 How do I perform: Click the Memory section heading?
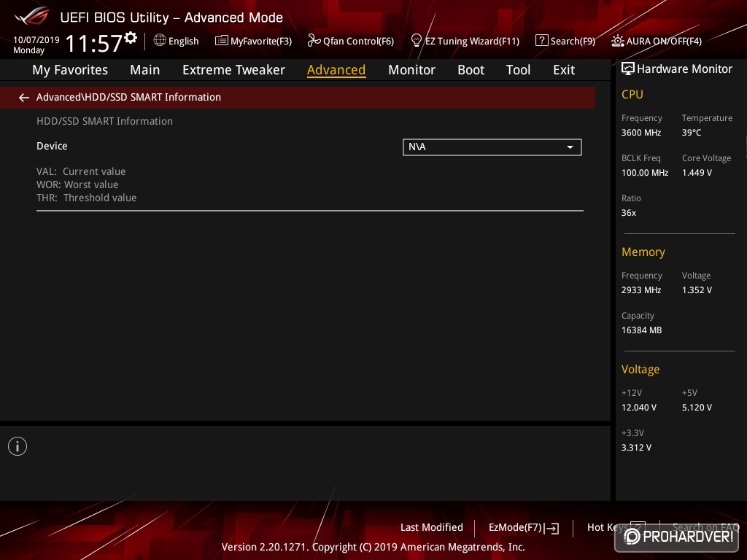[x=643, y=252]
